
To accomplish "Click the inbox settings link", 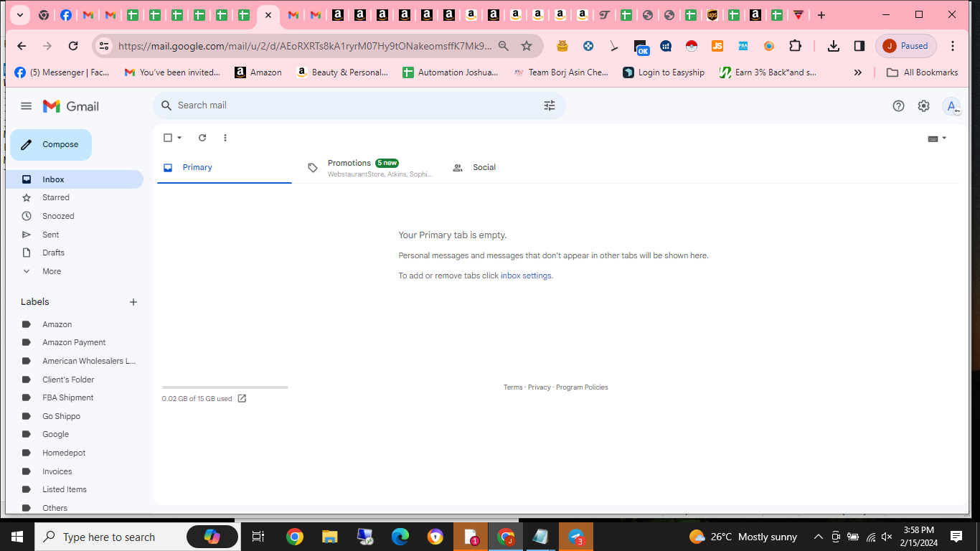I will (526, 275).
